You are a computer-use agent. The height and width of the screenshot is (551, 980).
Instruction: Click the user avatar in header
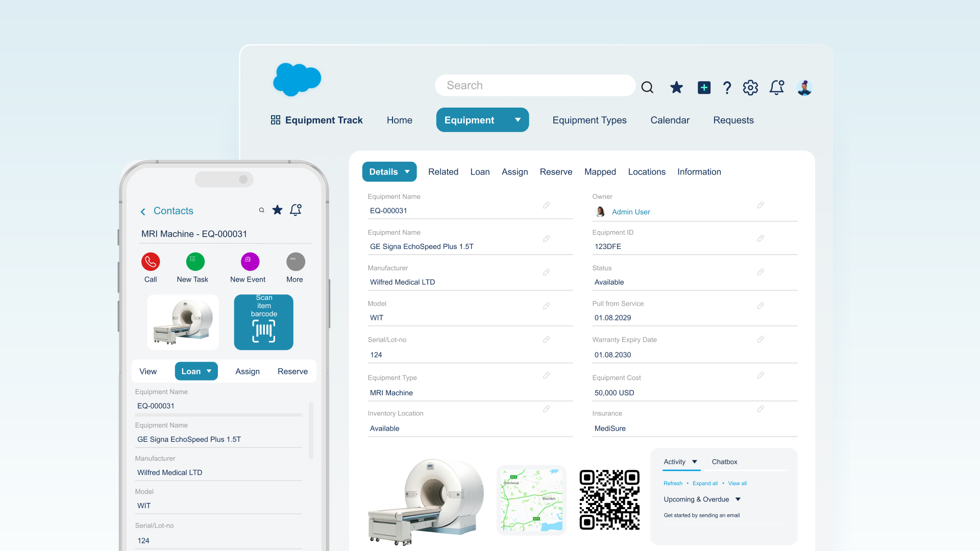tap(804, 88)
